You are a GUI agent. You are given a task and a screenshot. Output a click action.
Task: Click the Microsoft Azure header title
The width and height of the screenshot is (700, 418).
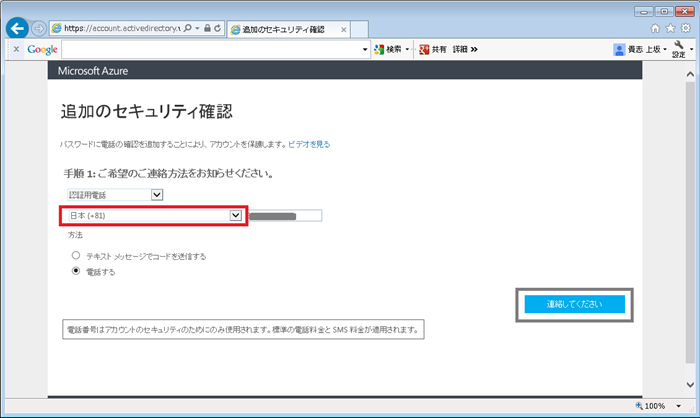tap(93, 71)
